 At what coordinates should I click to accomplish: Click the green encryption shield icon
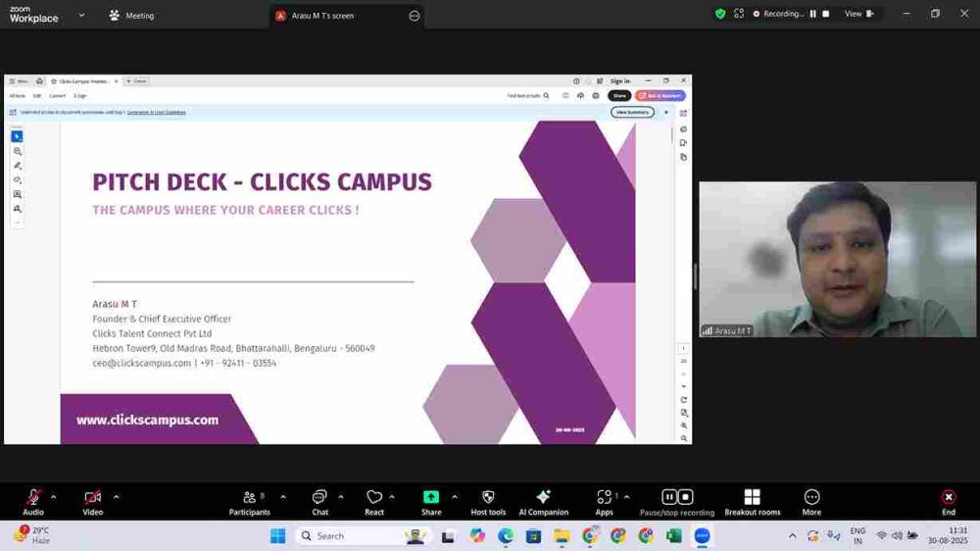coord(720,14)
